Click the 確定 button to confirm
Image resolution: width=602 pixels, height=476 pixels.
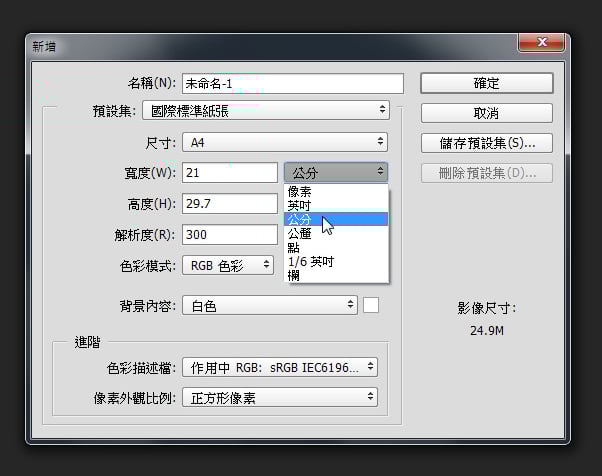click(x=486, y=83)
